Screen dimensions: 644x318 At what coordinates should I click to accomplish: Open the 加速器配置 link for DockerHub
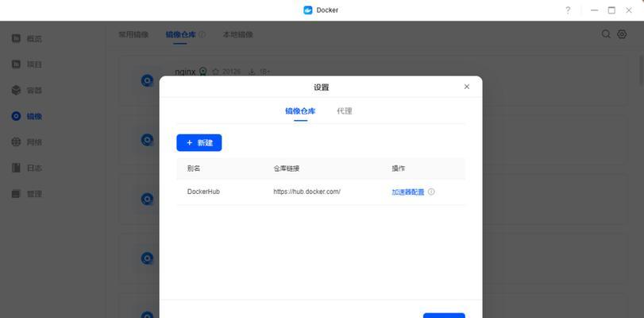(408, 192)
